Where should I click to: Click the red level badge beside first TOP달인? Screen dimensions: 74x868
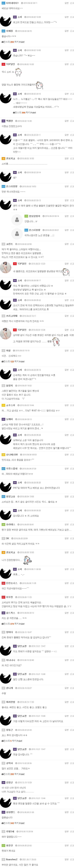pyautogui.click(x=3, y=64)
